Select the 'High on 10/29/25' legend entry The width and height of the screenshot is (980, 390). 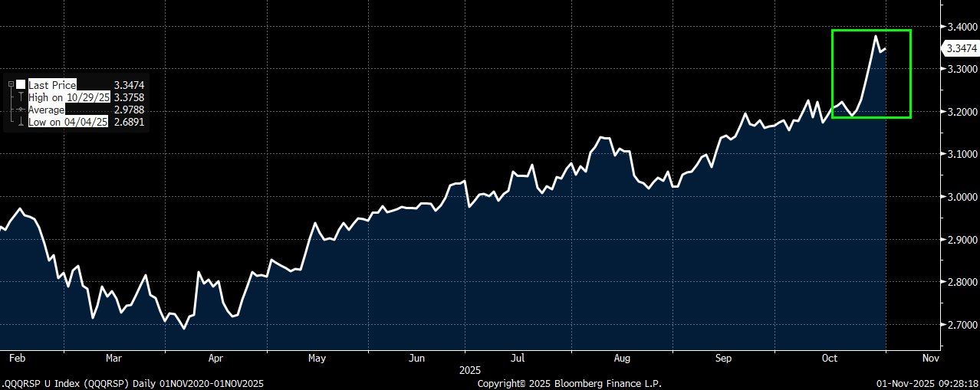69,97
